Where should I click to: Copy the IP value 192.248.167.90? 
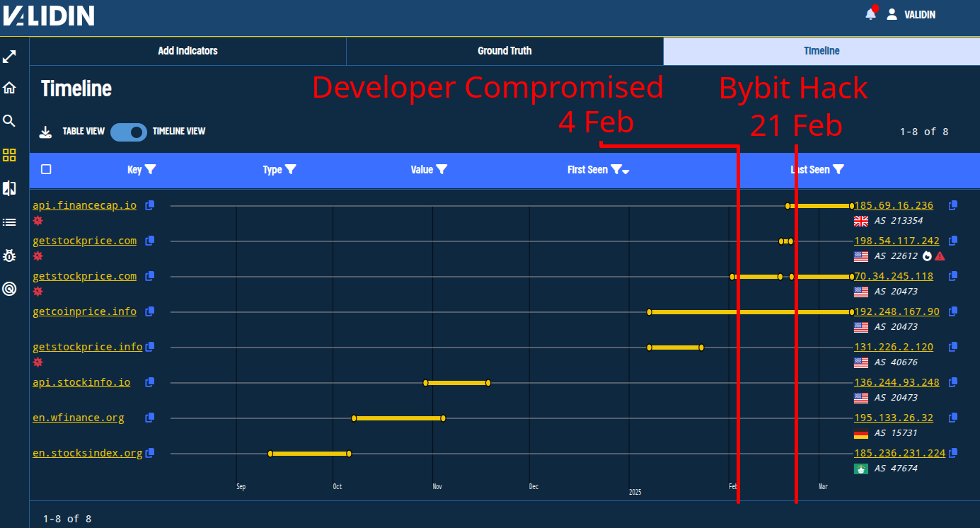(953, 311)
